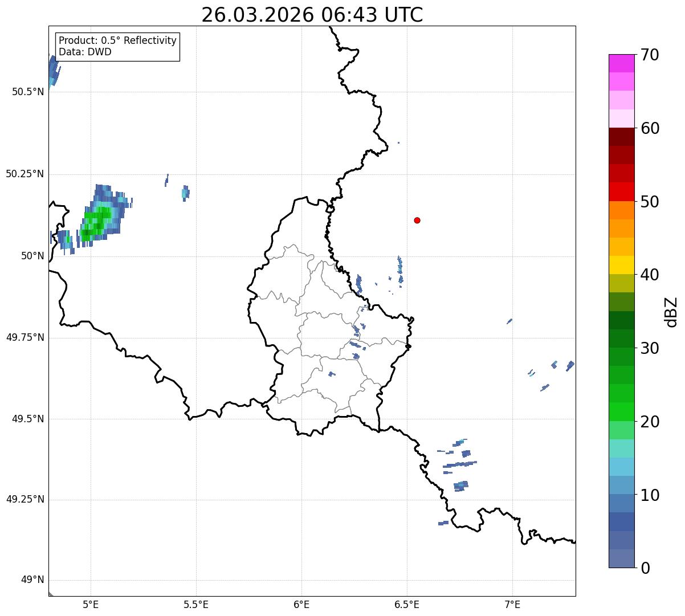
Task: Click the 49°N latitude tick label
Action: pos(32,580)
